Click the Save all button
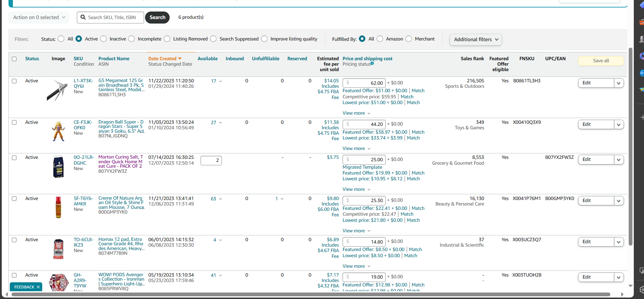 (601, 61)
